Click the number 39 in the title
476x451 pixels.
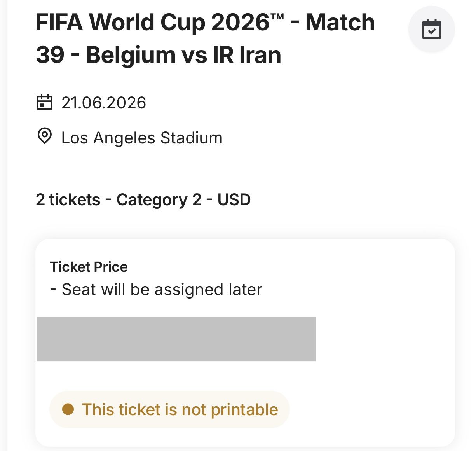(50, 55)
